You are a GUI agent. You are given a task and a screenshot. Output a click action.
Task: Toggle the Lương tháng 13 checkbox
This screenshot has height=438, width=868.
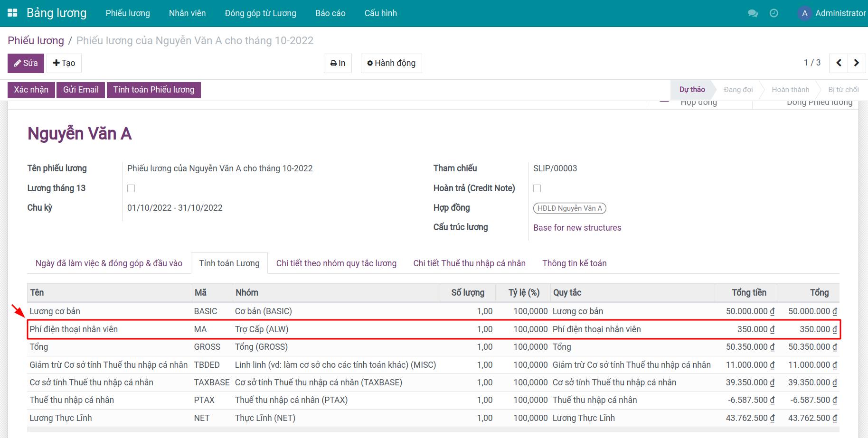point(131,188)
